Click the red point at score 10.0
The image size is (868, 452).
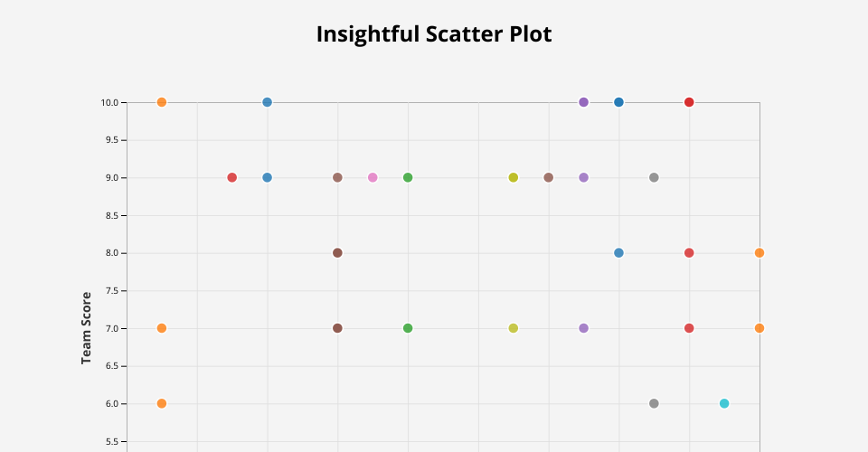[x=689, y=102]
